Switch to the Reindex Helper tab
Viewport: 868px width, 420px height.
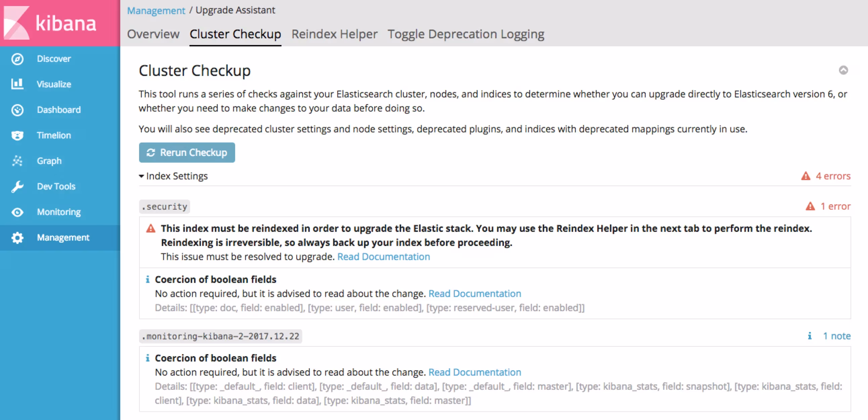tap(334, 34)
